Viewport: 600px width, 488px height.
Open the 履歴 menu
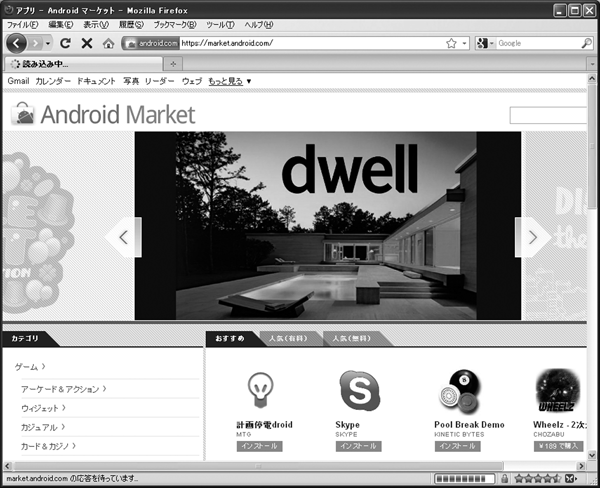point(131,25)
